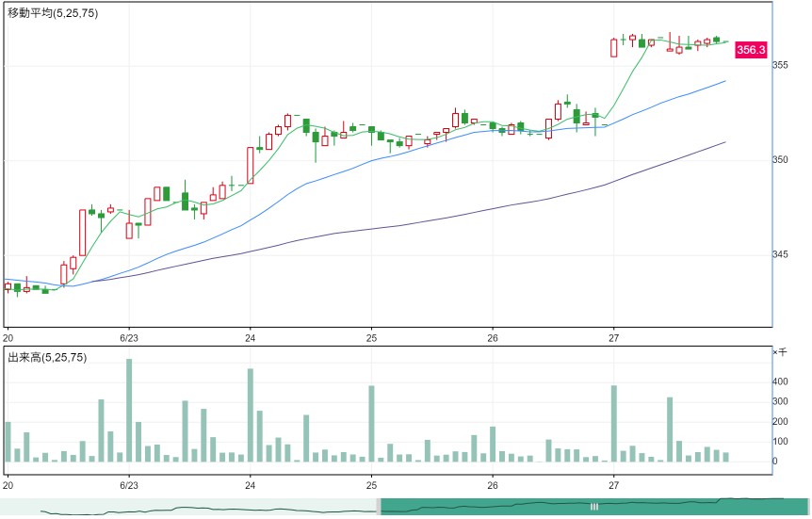Click the unselected left part of navigator overview
Viewport: 812px width, 519px height.
tap(189, 507)
